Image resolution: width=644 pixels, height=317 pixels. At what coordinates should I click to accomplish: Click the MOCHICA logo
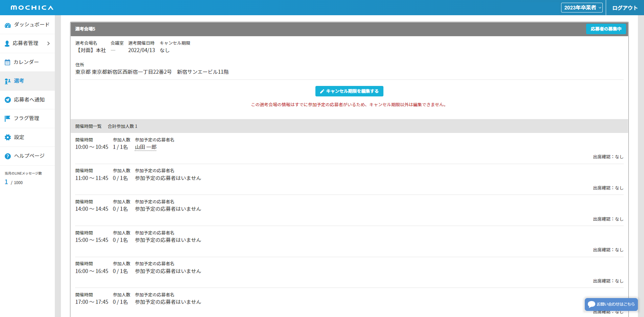(32, 8)
